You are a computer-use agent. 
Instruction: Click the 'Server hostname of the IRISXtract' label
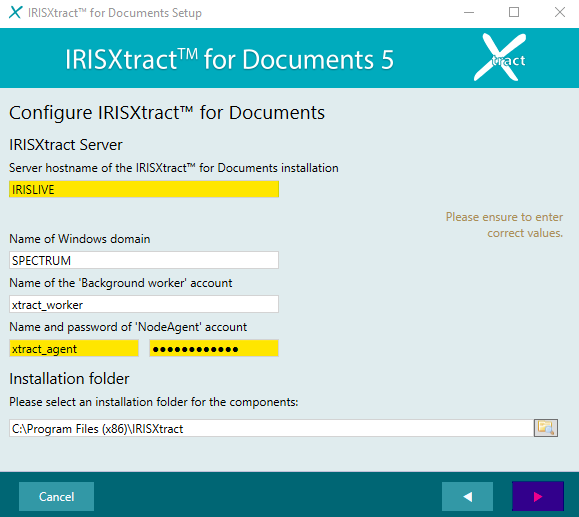click(x=174, y=168)
